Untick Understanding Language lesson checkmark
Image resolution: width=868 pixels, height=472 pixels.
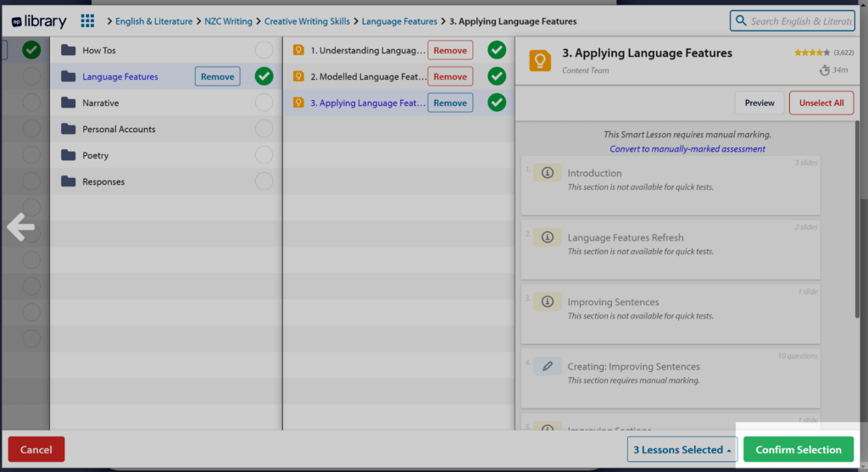tap(497, 50)
